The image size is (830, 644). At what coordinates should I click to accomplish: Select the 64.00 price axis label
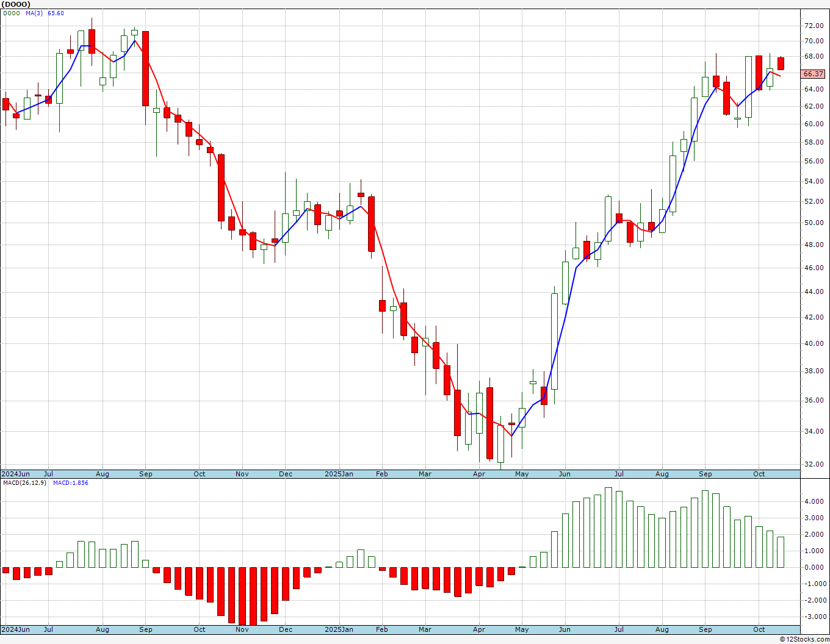[x=814, y=89]
